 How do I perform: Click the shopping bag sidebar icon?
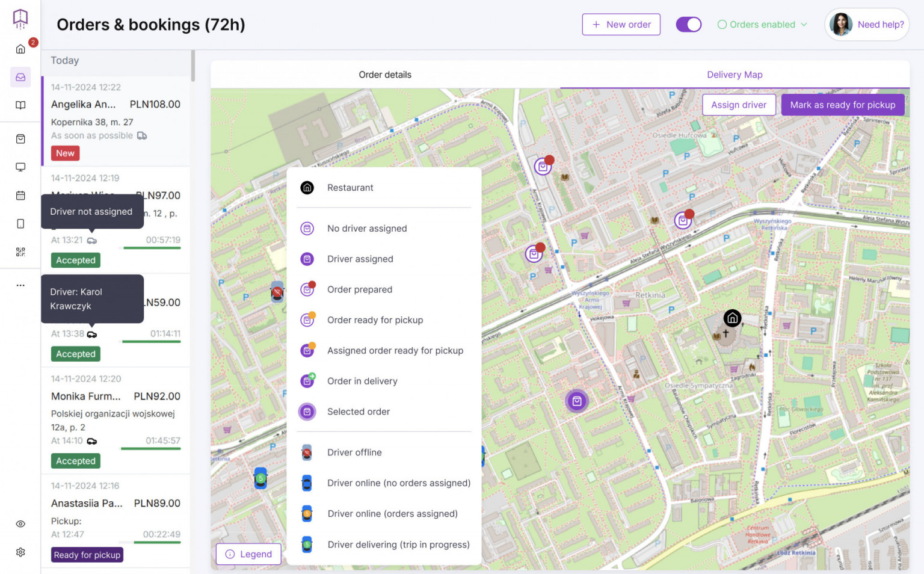point(20,139)
